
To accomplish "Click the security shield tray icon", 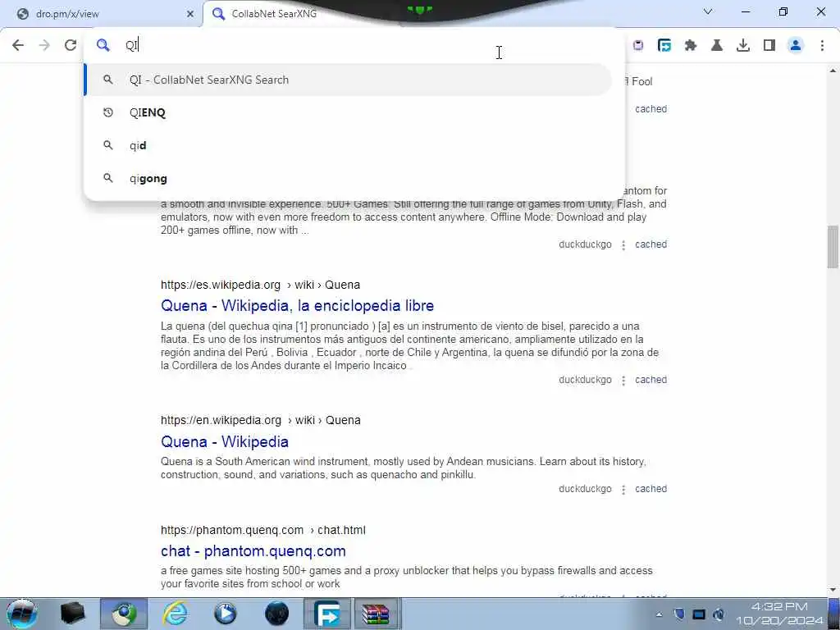I will pyautogui.click(x=678, y=614).
